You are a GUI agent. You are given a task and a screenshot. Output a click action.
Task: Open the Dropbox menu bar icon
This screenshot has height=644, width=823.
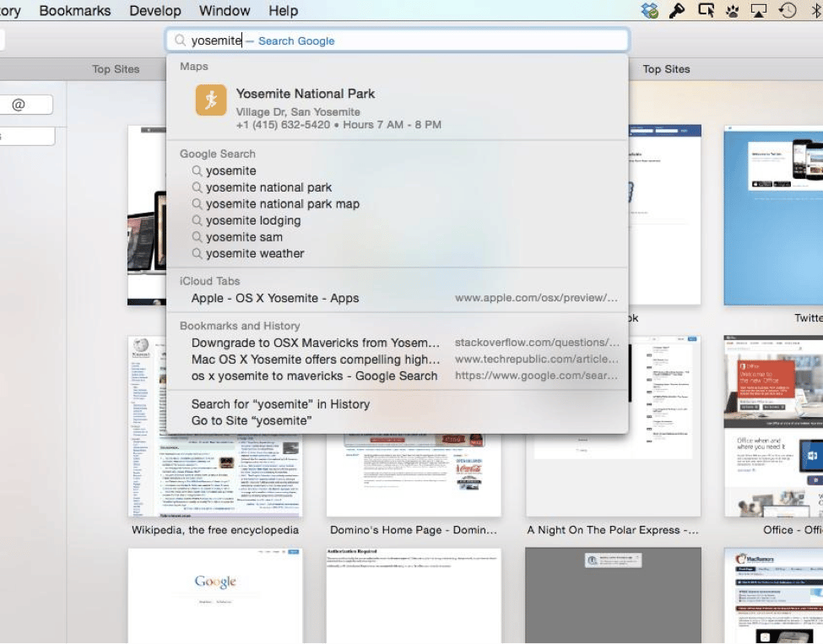click(x=650, y=10)
